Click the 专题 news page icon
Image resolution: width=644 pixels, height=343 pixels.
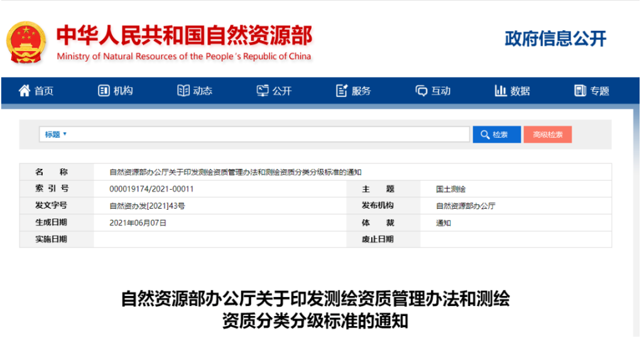(x=580, y=91)
